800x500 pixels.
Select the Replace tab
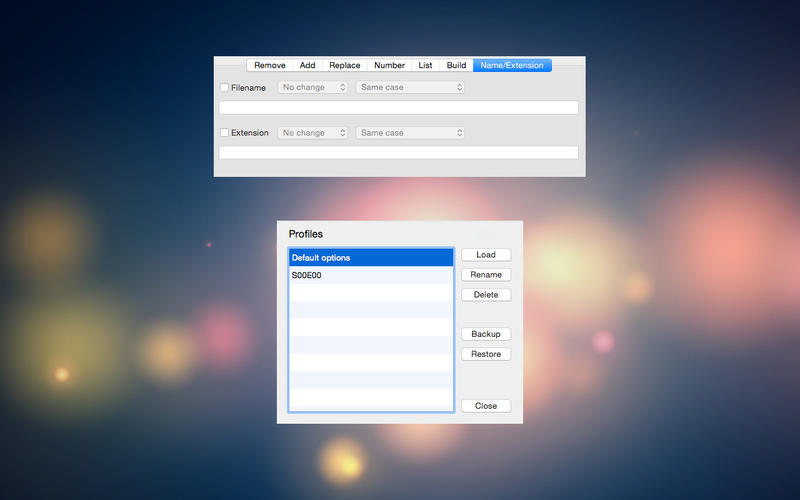pyautogui.click(x=344, y=65)
